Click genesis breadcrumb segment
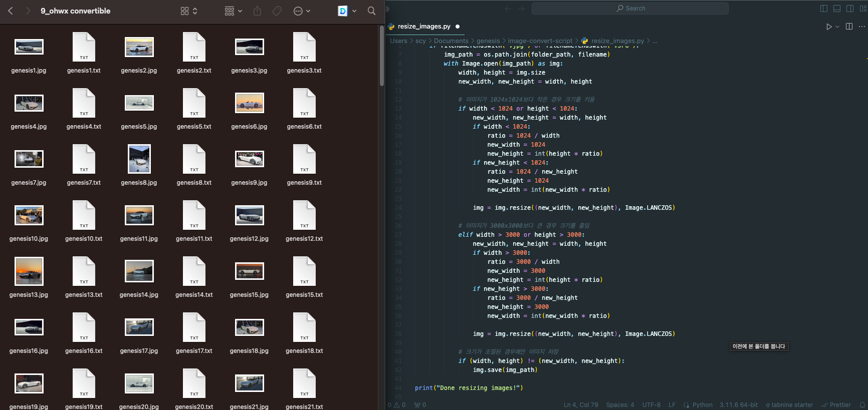Screen dimensions: 868x410 coord(488,41)
